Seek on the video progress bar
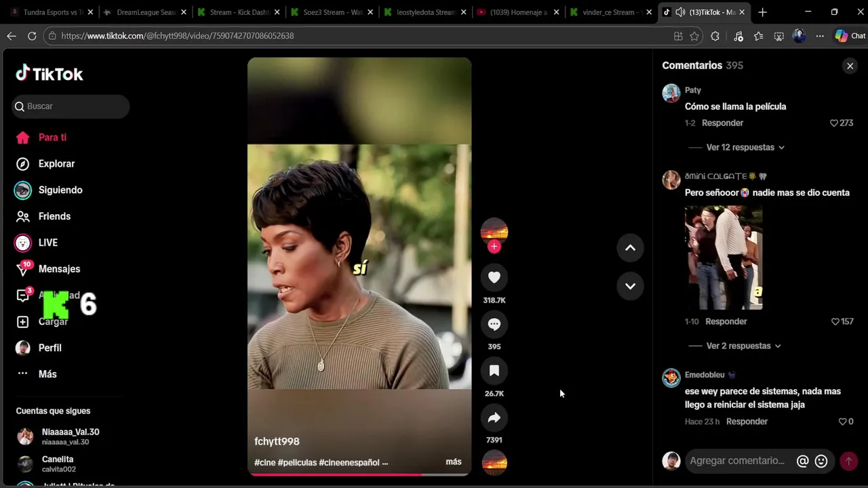Viewport: 868px width, 488px height. tap(359, 474)
